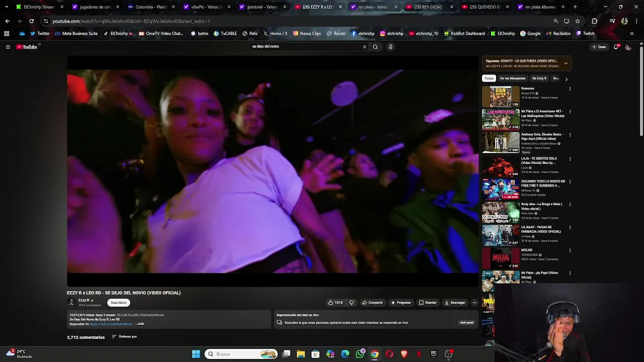Open the LAJA - TE SIENTES SOLA title
This screenshot has width=644, height=362.
tap(539, 160)
